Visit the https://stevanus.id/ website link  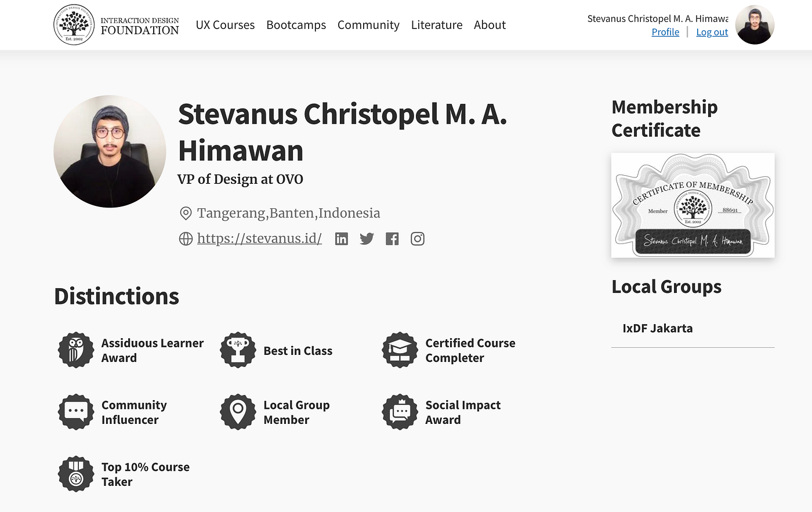coord(259,238)
